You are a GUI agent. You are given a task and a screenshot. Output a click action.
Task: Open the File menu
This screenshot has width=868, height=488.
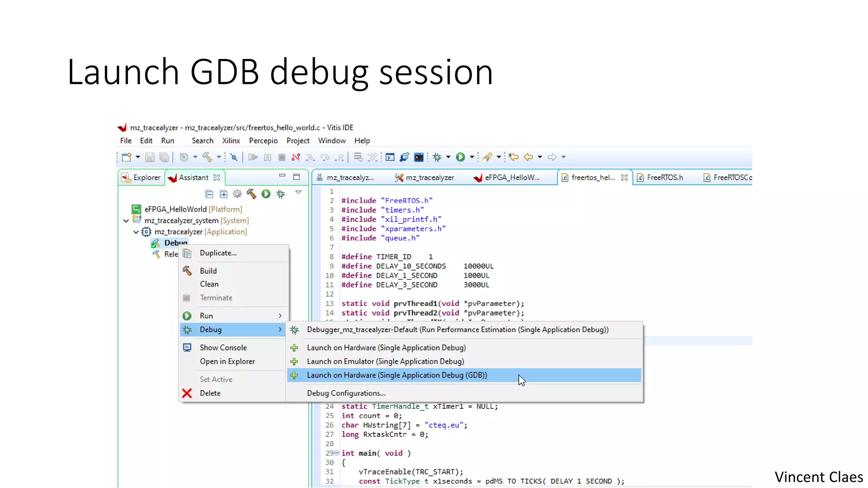pos(126,141)
